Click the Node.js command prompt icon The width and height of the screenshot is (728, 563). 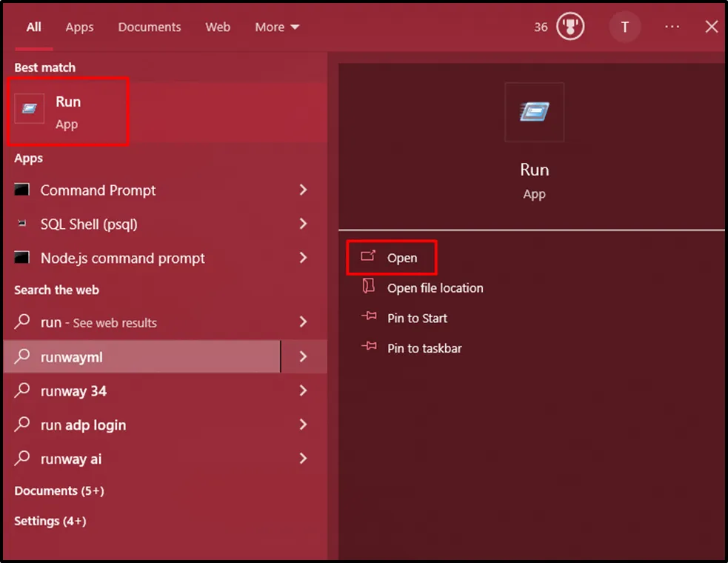22,258
